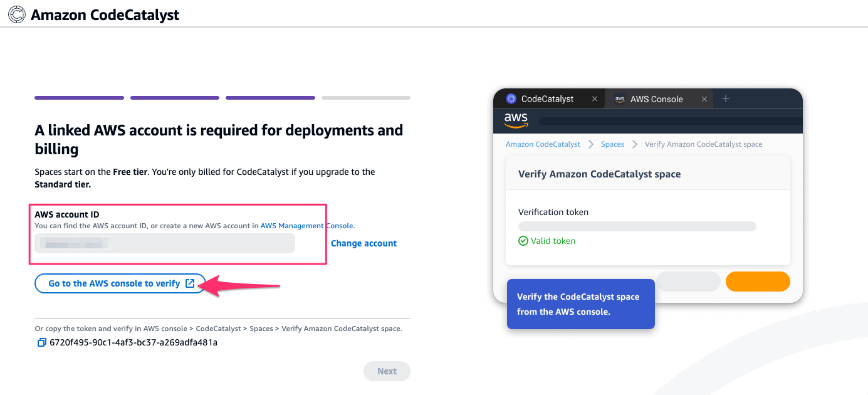Click the Next button

click(387, 371)
